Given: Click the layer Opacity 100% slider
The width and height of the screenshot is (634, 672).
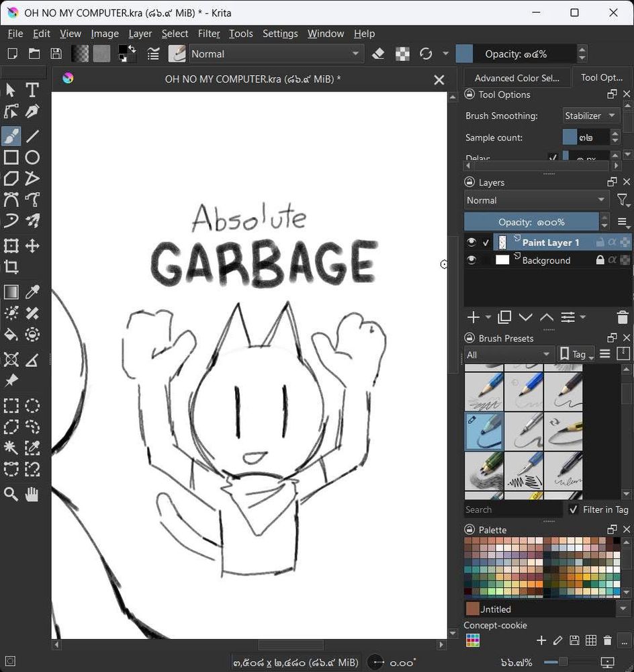Looking at the screenshot, I should [532, 222].
